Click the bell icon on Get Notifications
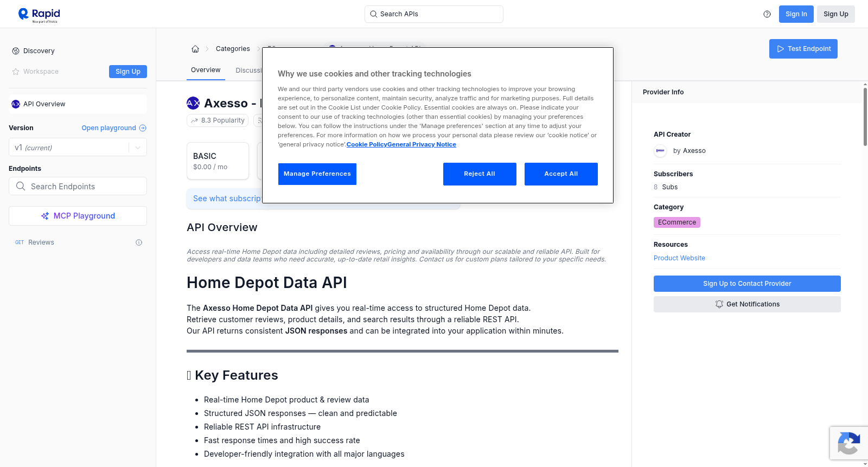The height and width of the screenshot is (467, 868). 719,304
